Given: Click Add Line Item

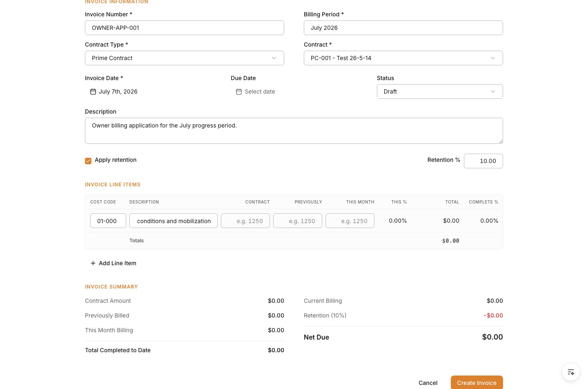Looking at the screenshot, I should click(x=114, y=263).
